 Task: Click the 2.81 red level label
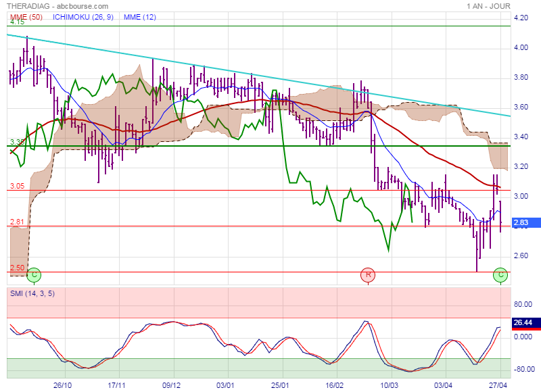pyautogui.click(x=18, y=222)
